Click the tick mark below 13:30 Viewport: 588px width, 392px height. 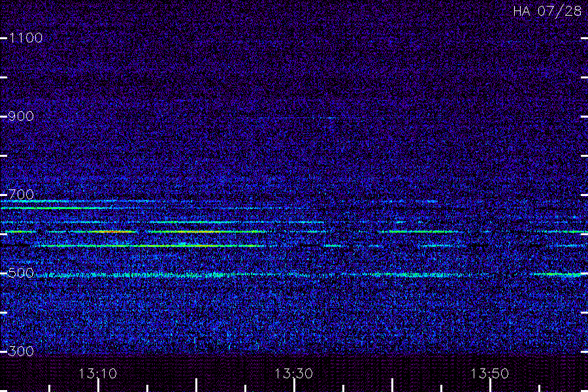pyautogui.click(x=294, y=385)
